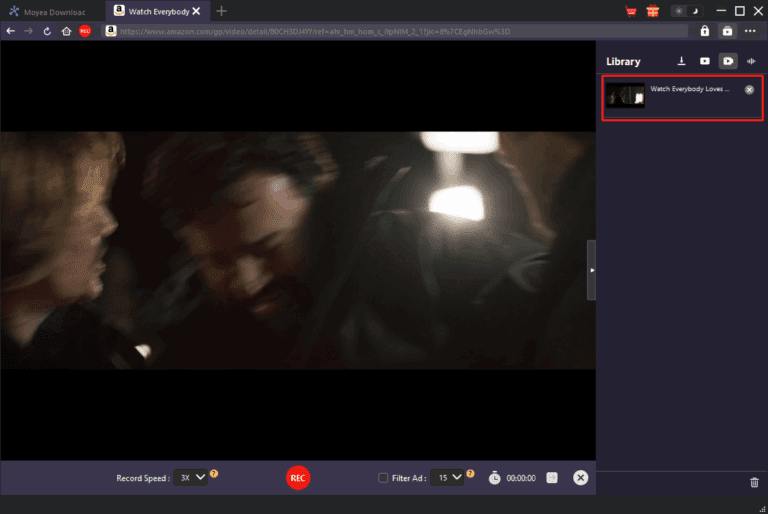768x514 pixels.
Task: Open the Library downloading tab icon
Action: (681, 61)
